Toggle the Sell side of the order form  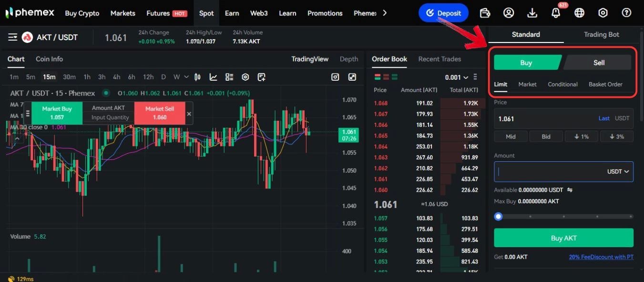pyautogui.click(x=598, y=63)
